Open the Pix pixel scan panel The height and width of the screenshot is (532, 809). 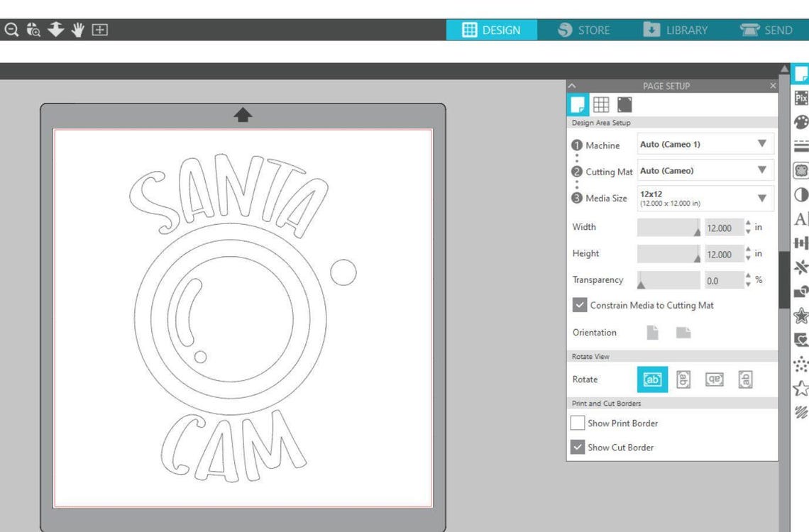800,98
